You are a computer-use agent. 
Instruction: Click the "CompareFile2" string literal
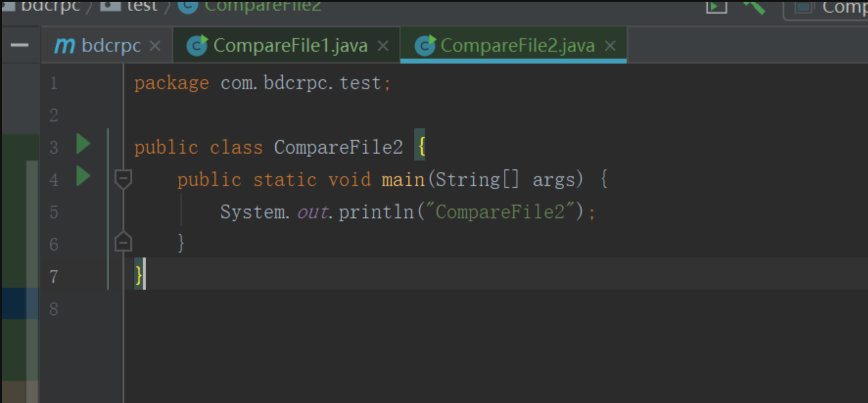[500, 212]
